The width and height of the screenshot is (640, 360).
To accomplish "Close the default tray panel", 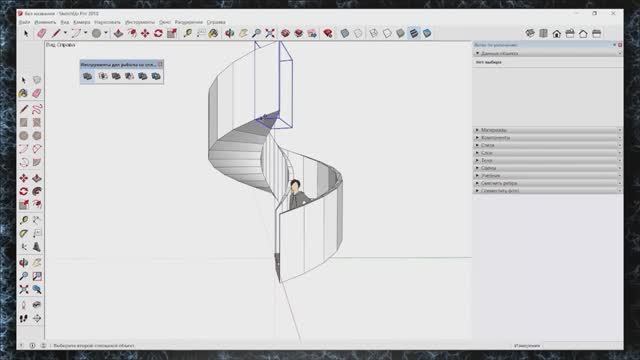I will (x=620, y=45).
